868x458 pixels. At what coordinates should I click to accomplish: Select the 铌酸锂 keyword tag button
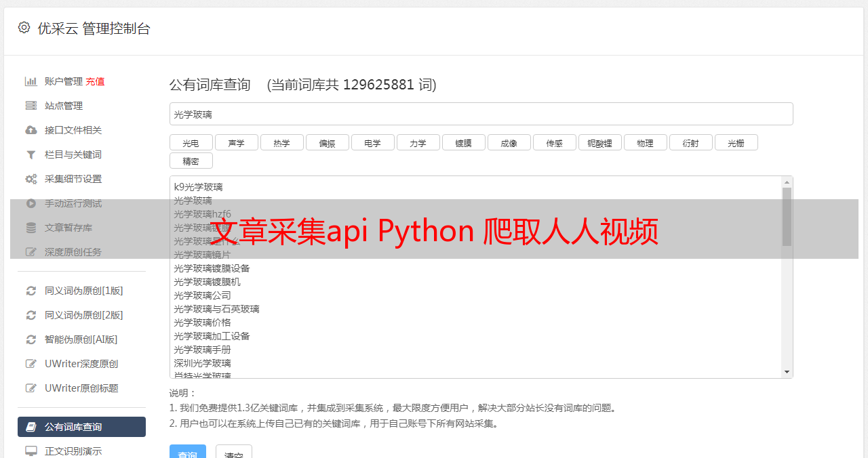(x=599, y=142)
